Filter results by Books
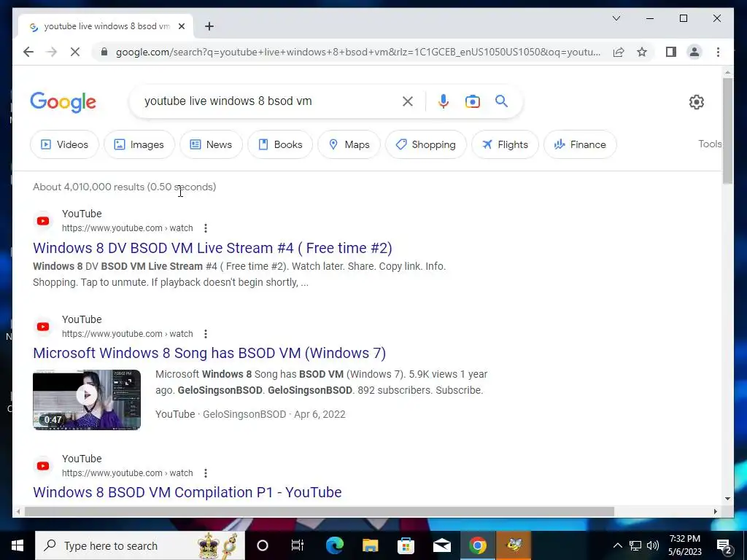This screenshot has height=560, width=747. pos(280,144)
